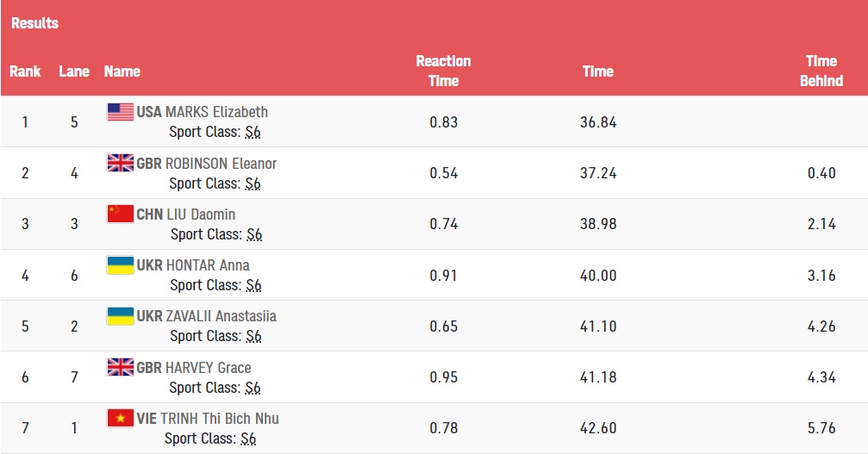Click the Chinese flag beside LIU Daomin

(120, 214)
